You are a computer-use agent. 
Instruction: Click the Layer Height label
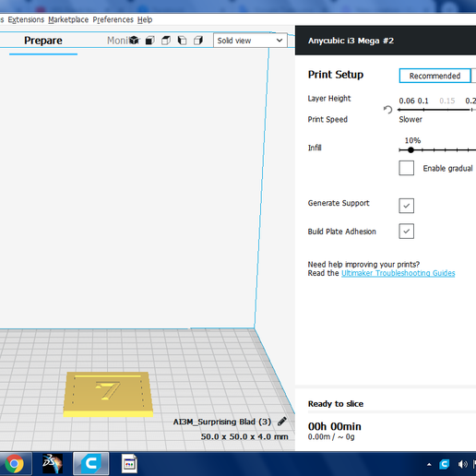click(x=329, y=99)
